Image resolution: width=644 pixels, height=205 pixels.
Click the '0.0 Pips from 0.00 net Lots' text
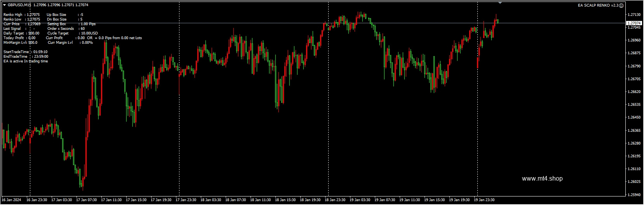(120, 38)
